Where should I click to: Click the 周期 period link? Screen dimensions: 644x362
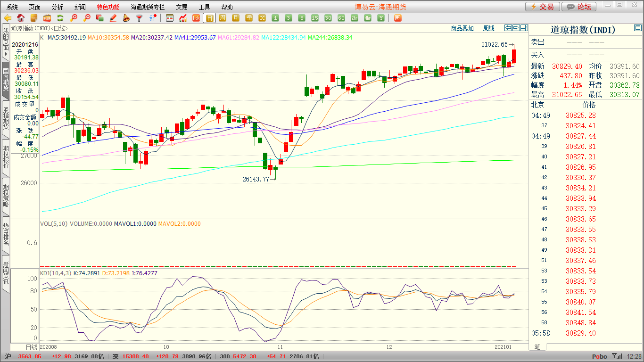point(489,28)
